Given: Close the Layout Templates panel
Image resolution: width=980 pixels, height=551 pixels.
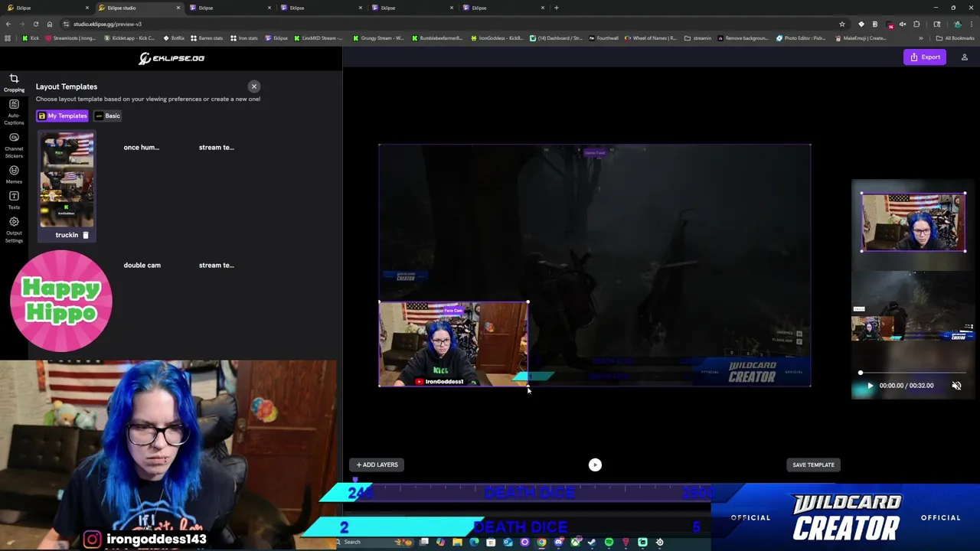Looking at the screenshot, I should click(254, 86).
